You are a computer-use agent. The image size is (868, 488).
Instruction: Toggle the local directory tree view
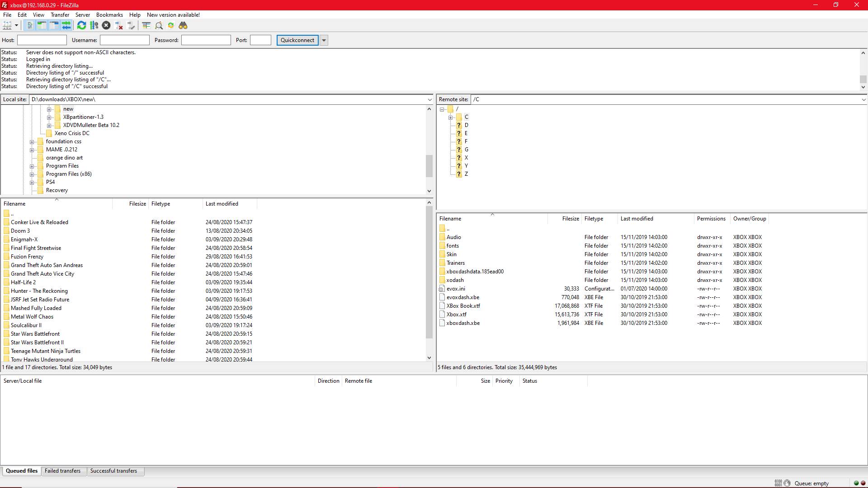pos(42,26)
